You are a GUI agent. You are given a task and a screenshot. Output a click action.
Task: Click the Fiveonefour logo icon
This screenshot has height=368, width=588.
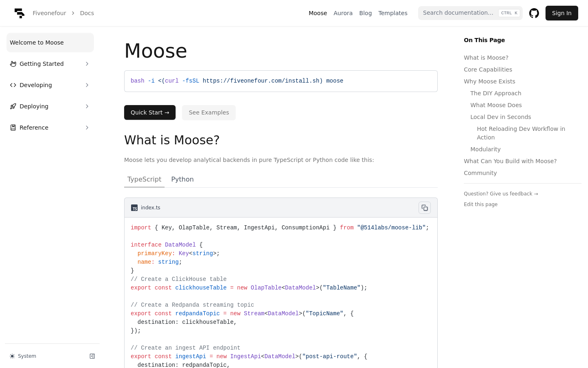click(x=19, y=13)
